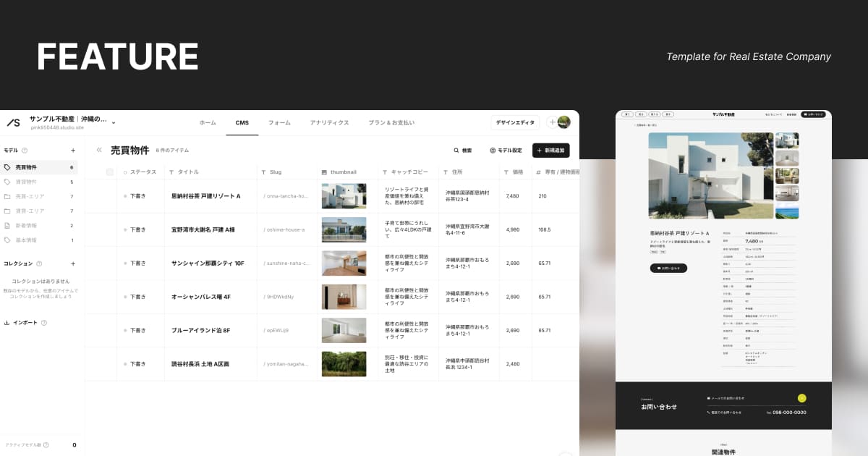868x456 pixels.
Task: Click the インポート import icon in sidebar
Action: [x=7, y=321]
